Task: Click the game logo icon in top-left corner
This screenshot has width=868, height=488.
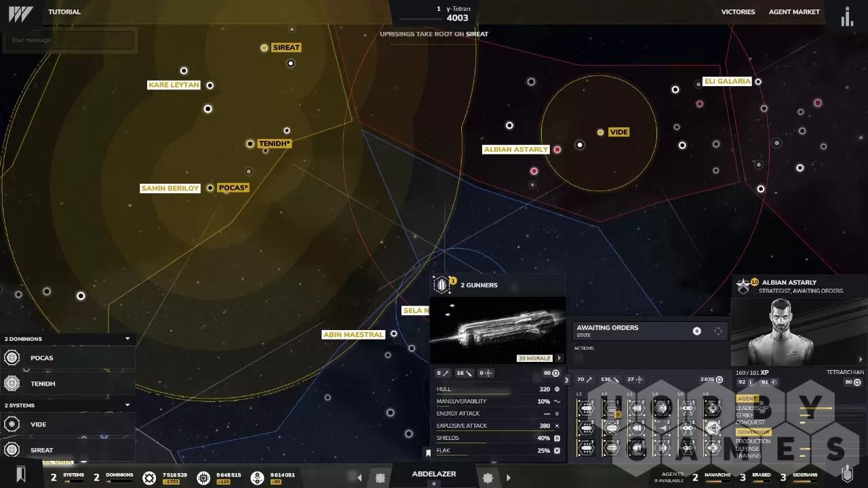Action: (x=20, y=14)
